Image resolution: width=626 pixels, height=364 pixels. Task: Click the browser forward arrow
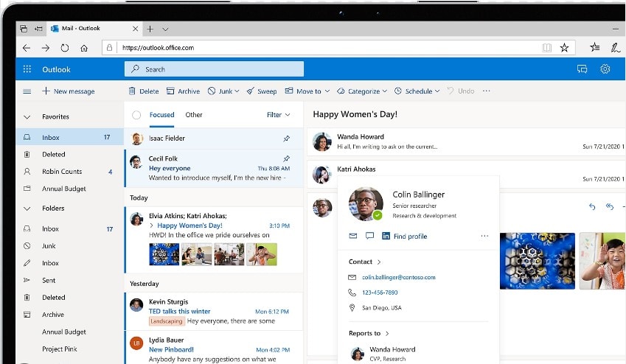pyautogui.click(x=46, y=48)
